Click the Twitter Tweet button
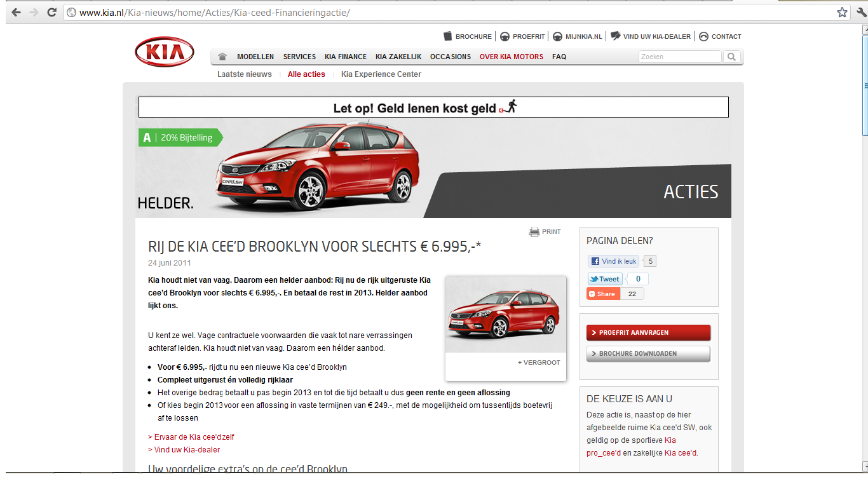This screenshot has height=488, width=868. (x=605, y=279)
